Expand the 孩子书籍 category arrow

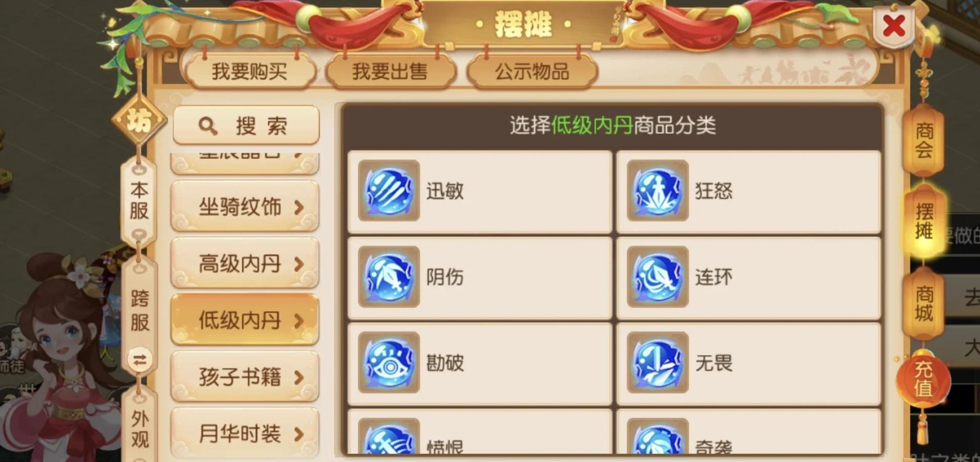coord(299,378)
